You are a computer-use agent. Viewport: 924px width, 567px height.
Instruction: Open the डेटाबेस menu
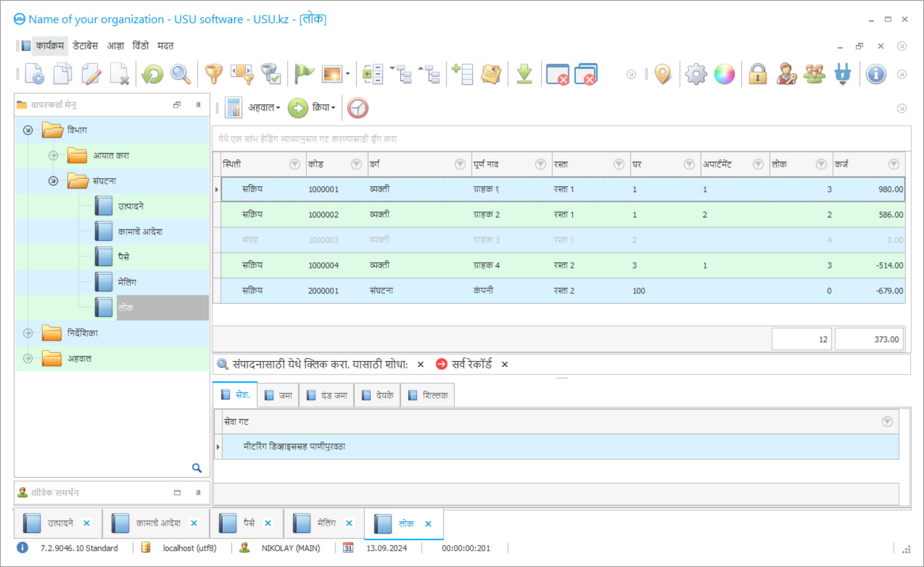(x=85, y=46)
